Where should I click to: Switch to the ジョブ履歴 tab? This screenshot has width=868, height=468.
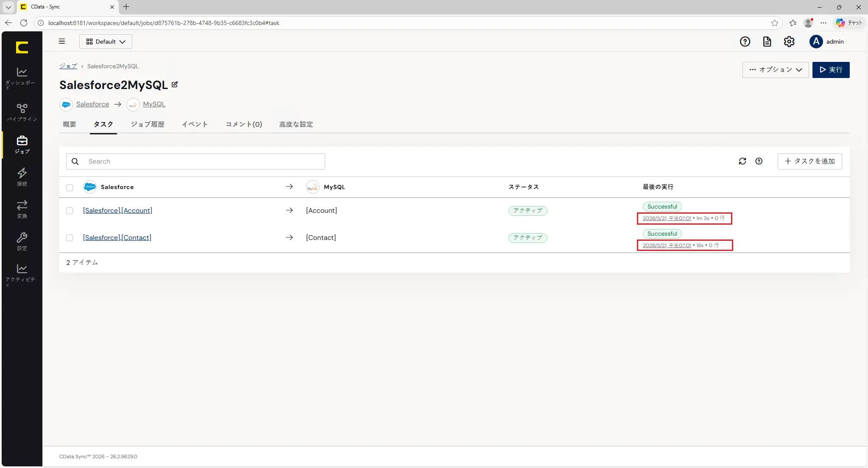point(148,124)
